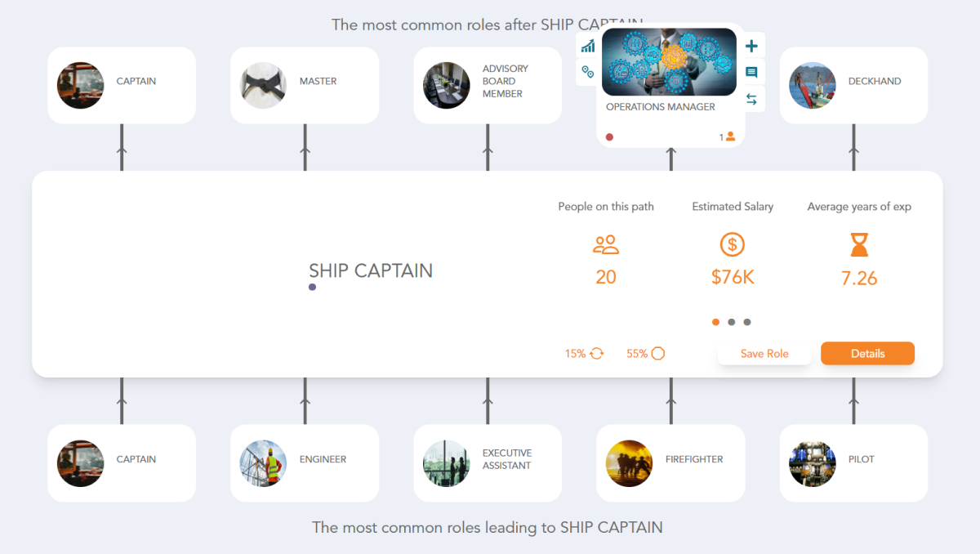980x554 pixels.
Task: Select the swap arrows icon near Operations Manager
Action: coord(751,100)
